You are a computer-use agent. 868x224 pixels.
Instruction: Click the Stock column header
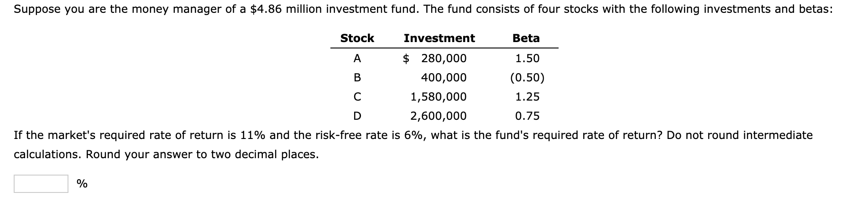(x=357, y=38)
